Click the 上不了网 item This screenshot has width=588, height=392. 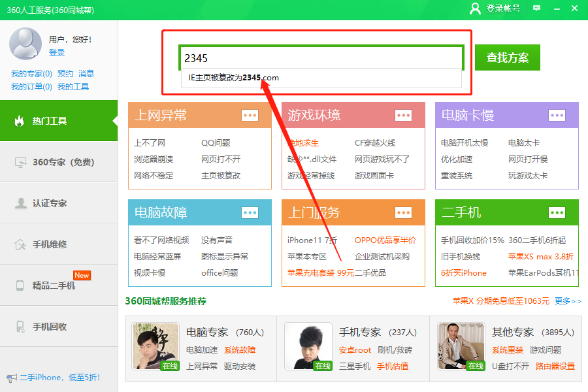150,143
